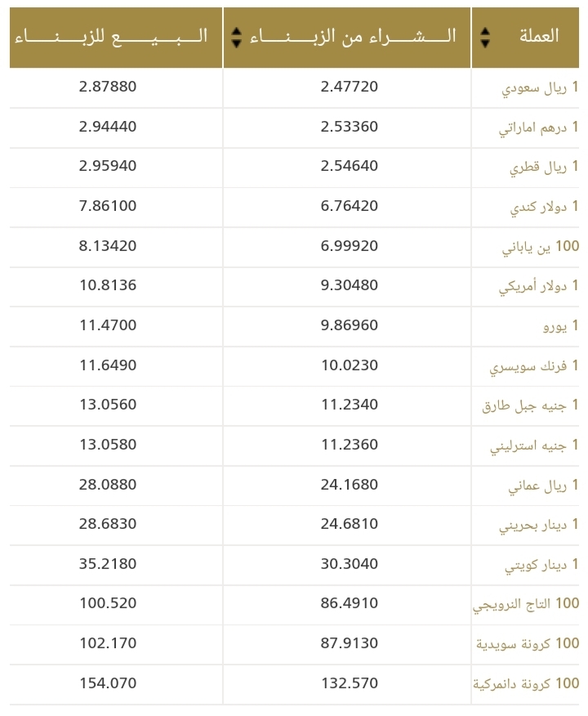
Task: Select the 1 دولار كندي row label
Action: point(544,207)
